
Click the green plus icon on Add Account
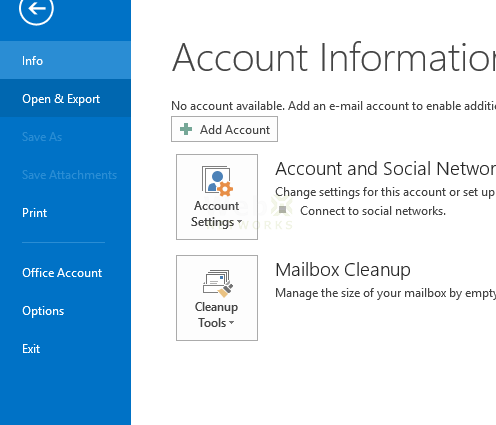[186, 129]
